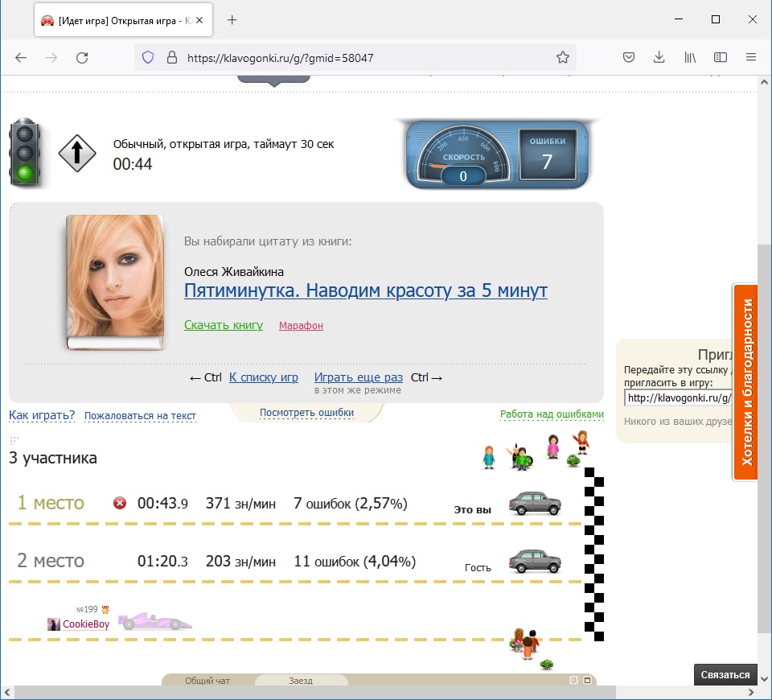Image resolution: width=772 pixels, height=700 pixels.
Task: Click the padlock site security icon
Action: [x=172, y=58]
